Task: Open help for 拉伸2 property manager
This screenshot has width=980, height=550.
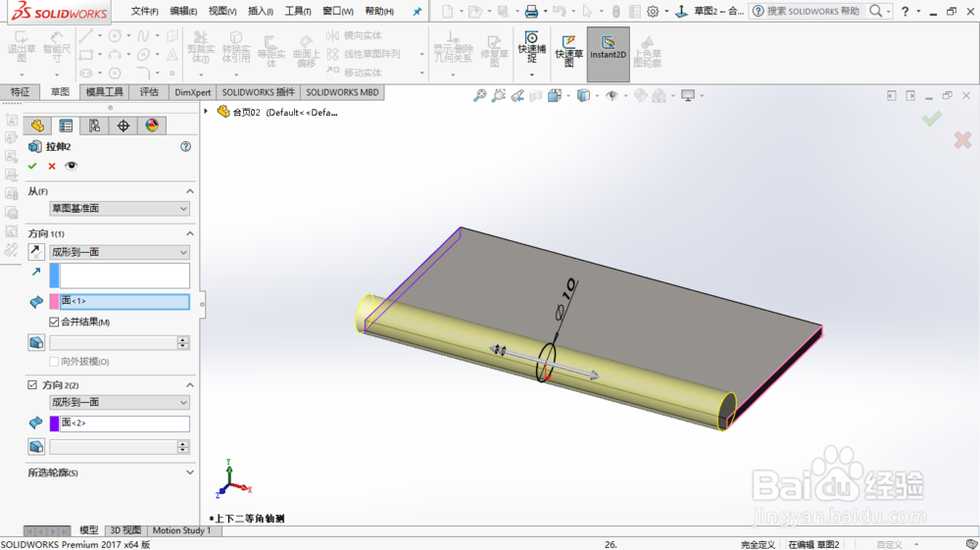Action: [x=185, y=147]
